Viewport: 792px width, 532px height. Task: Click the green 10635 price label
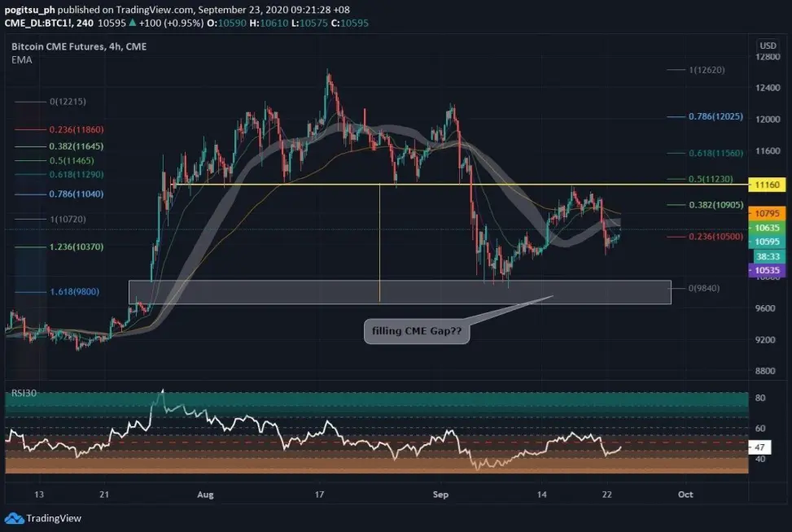767,228
